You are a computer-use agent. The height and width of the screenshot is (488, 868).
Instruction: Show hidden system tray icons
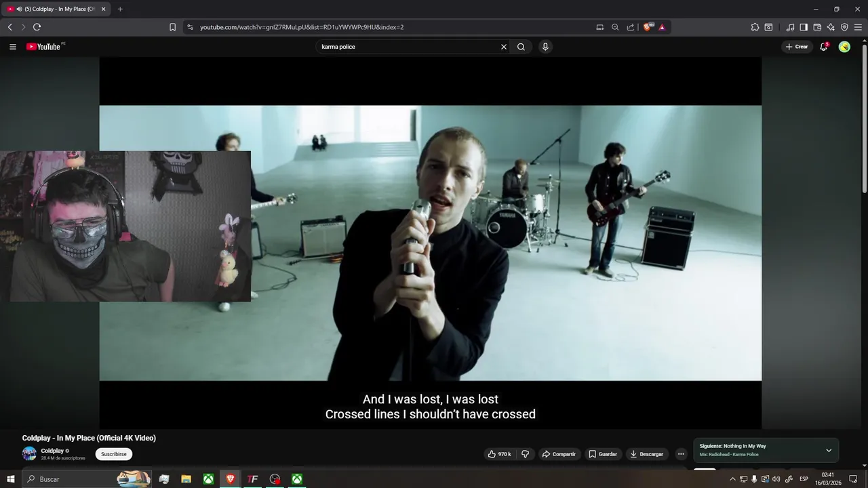[732, 479]
